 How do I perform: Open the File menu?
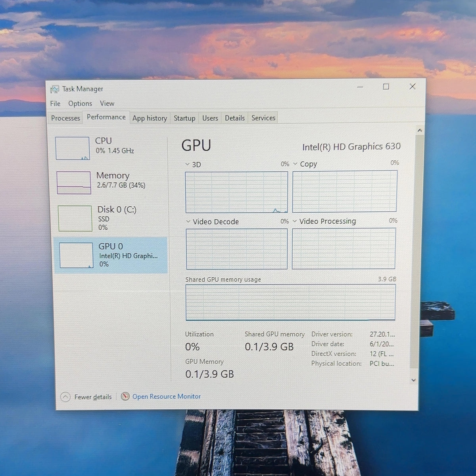55,104
